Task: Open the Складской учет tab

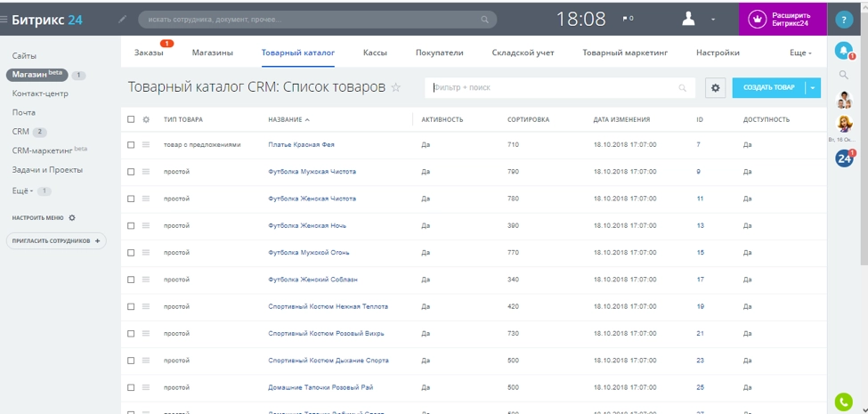Action: point(523,53)
